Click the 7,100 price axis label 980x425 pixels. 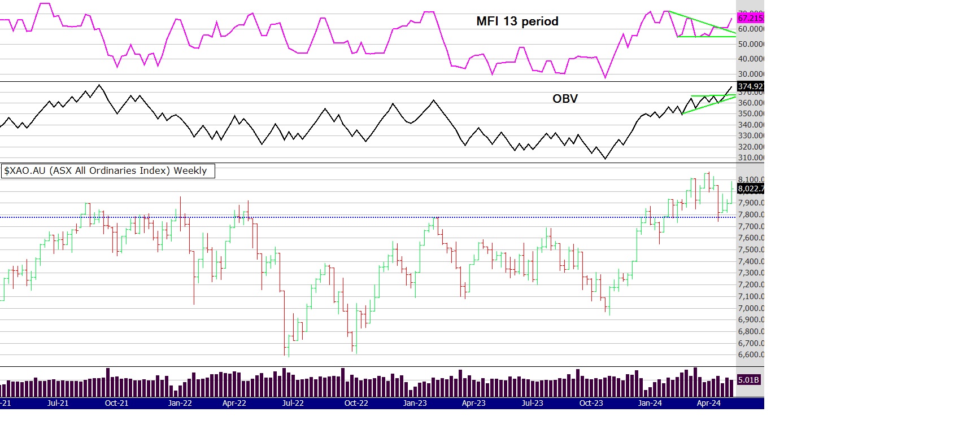point(751,296)
